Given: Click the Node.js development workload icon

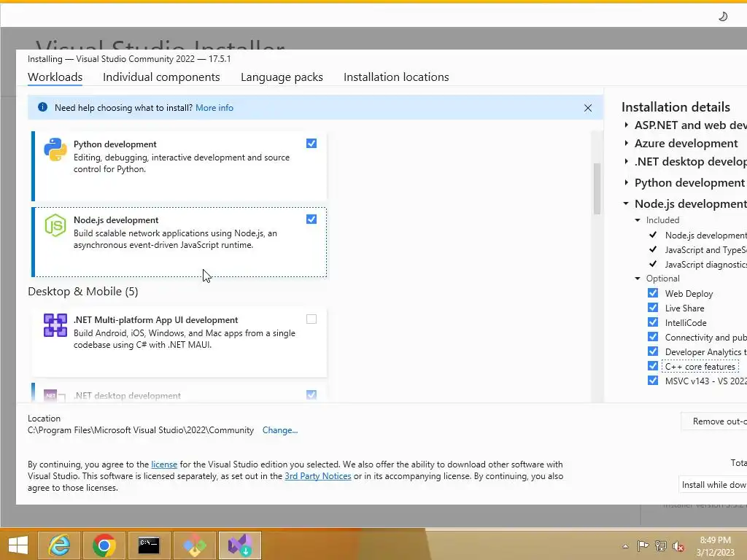Looking at the screenshot, I should point(55,225).
